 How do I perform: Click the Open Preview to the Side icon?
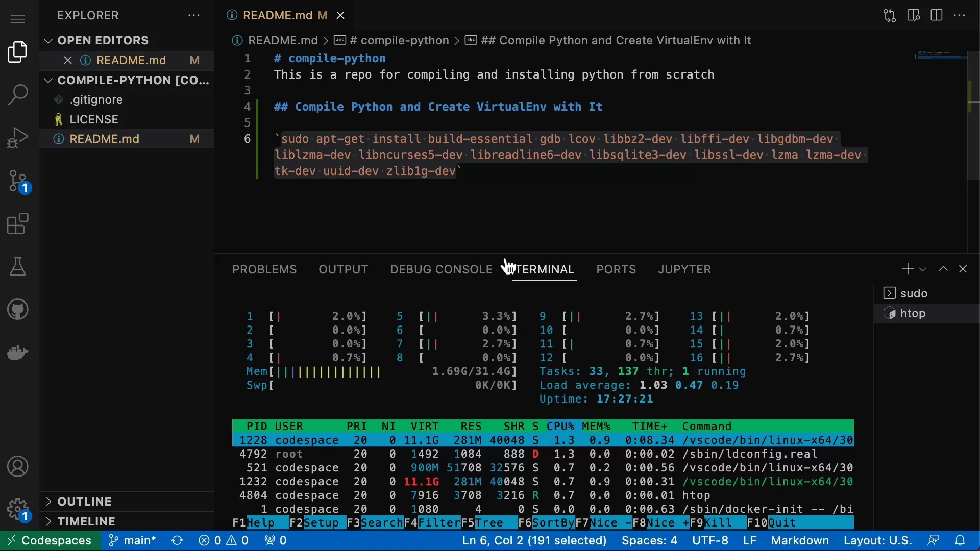pyautogui.click(x=914, y=16)
